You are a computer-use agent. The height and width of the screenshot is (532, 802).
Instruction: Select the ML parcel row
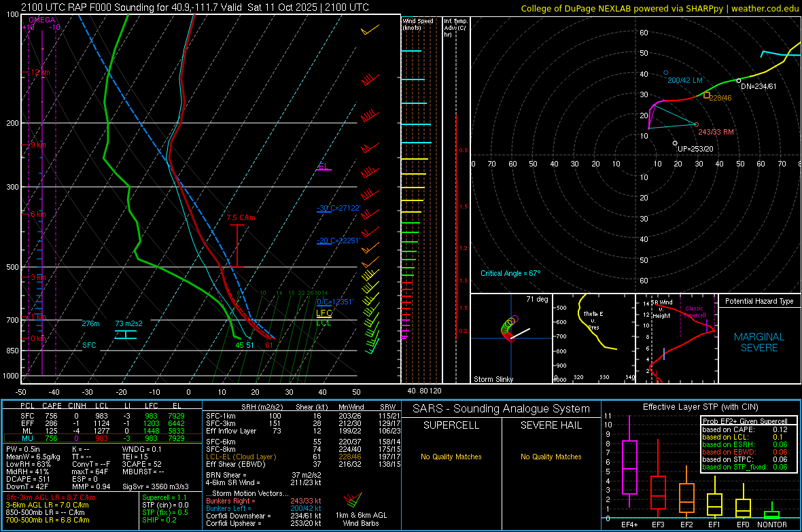(103, 431)
